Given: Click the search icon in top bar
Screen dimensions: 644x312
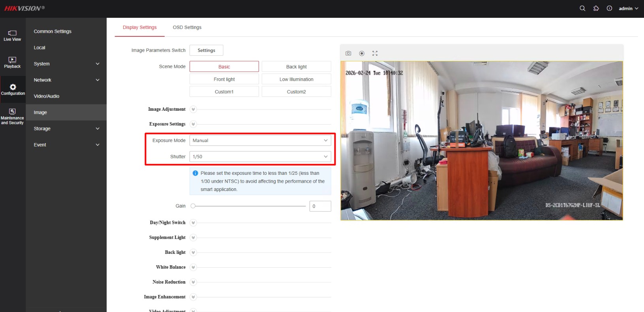Looking at the screenshot, I should point(582,8).
